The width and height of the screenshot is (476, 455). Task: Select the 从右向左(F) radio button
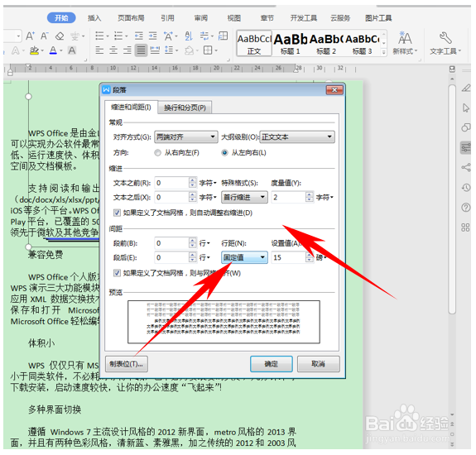coord(157,153)
